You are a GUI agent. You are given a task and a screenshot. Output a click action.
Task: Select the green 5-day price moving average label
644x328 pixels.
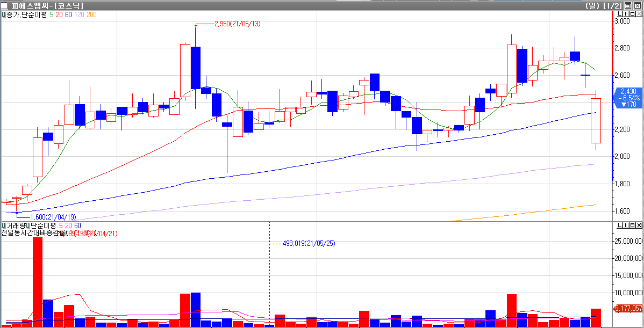point(52,14)
